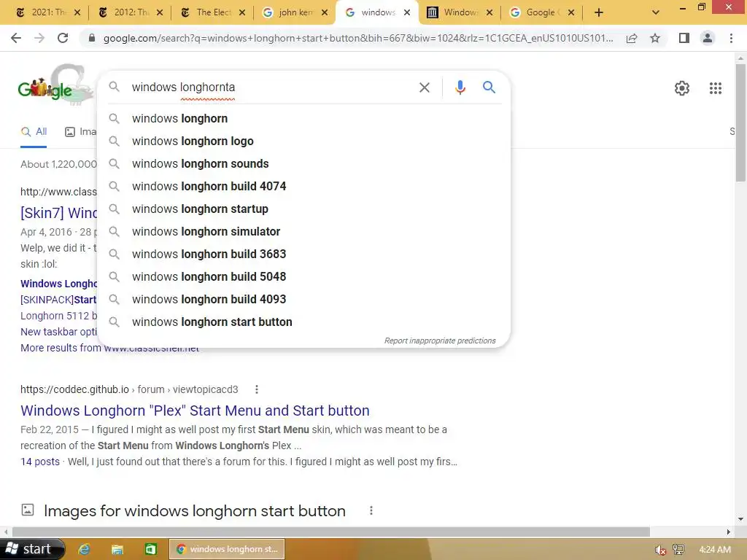
Task: Choose suggestion windows longhorn build 4093
Action: tap(303, 300)
